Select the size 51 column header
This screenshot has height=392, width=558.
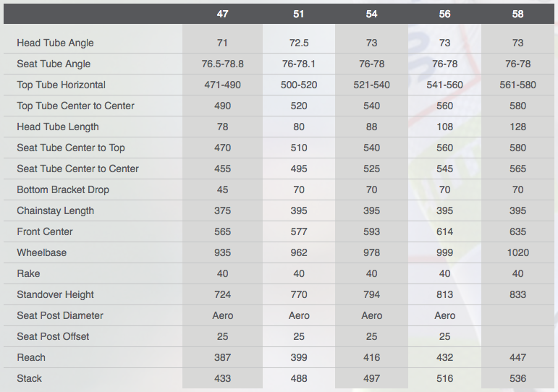pyautogui.click(x=299, y=14)
